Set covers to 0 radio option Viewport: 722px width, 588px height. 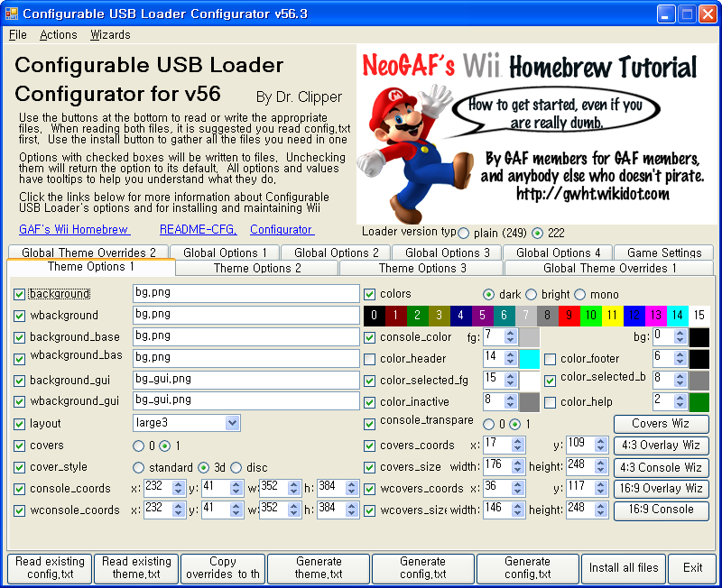click(138, 446)
